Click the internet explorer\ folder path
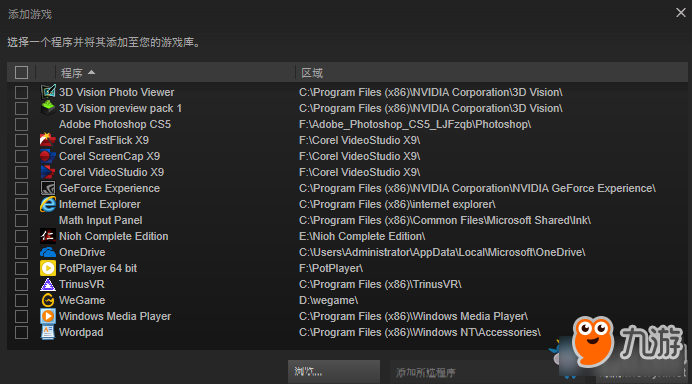This screenshot has width=692, height=384. point(397,204)
